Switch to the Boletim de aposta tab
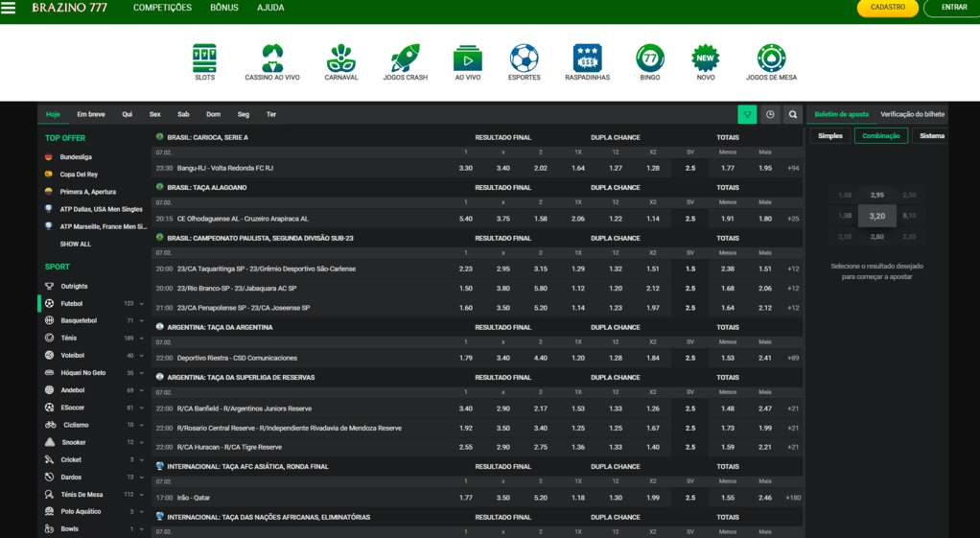Viewport: 980px width, 538px height. 841,114
